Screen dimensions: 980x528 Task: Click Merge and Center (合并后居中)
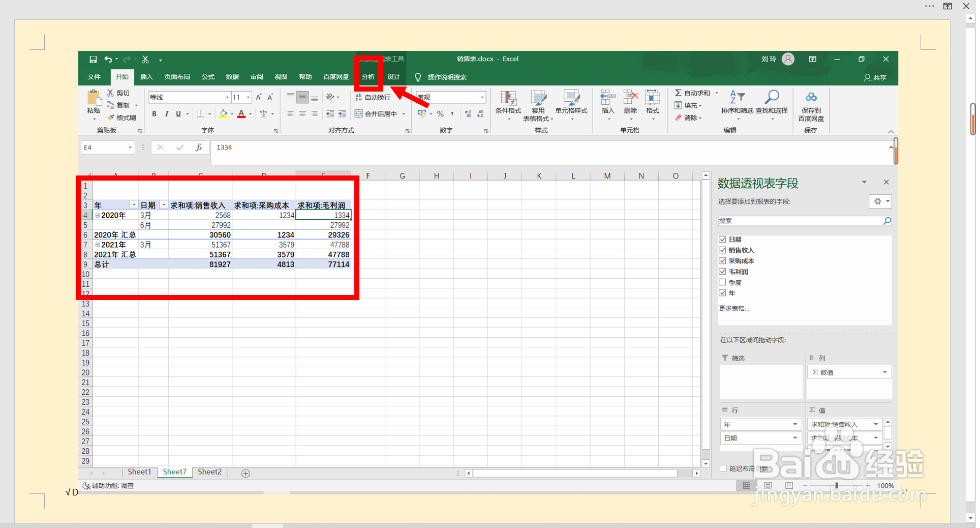376,114
